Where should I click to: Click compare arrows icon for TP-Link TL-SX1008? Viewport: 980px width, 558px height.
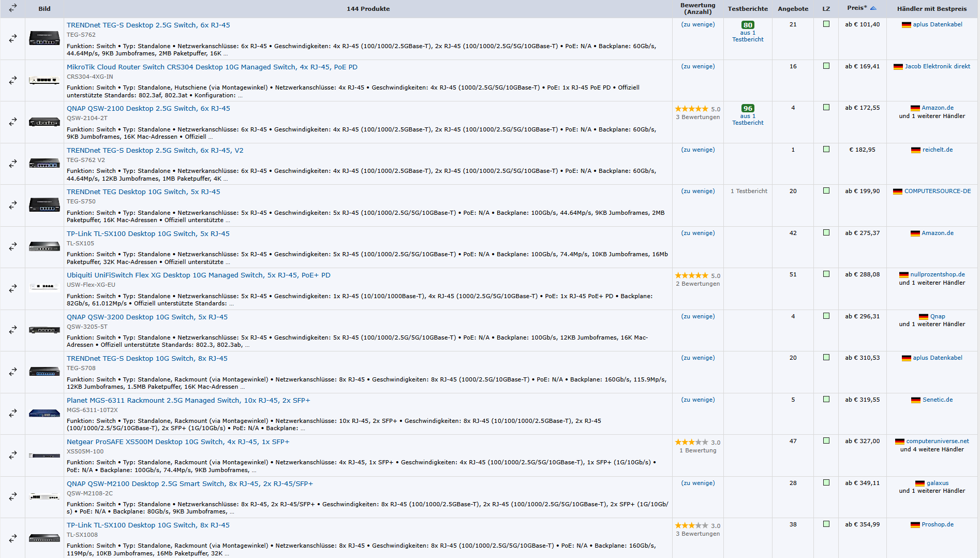point(13,539)
